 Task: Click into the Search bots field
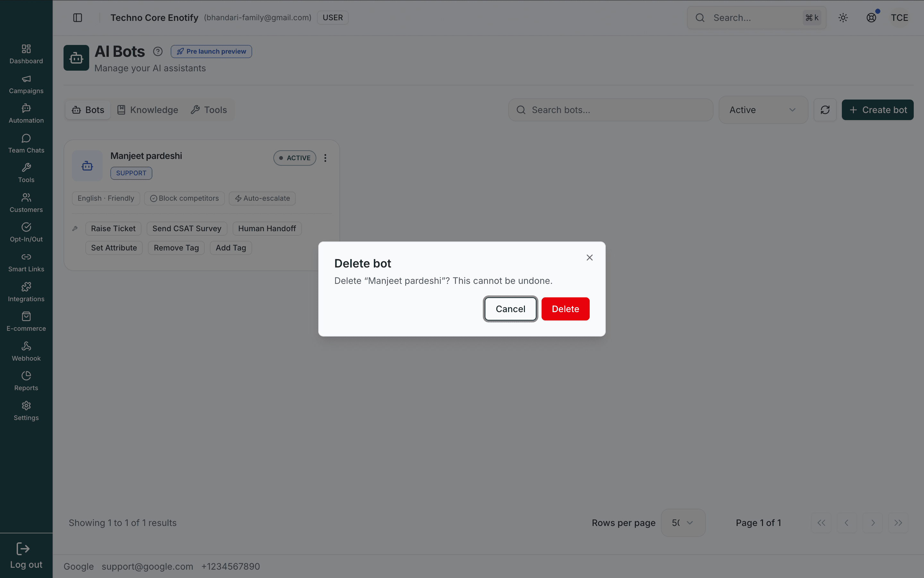coord(611,110)
